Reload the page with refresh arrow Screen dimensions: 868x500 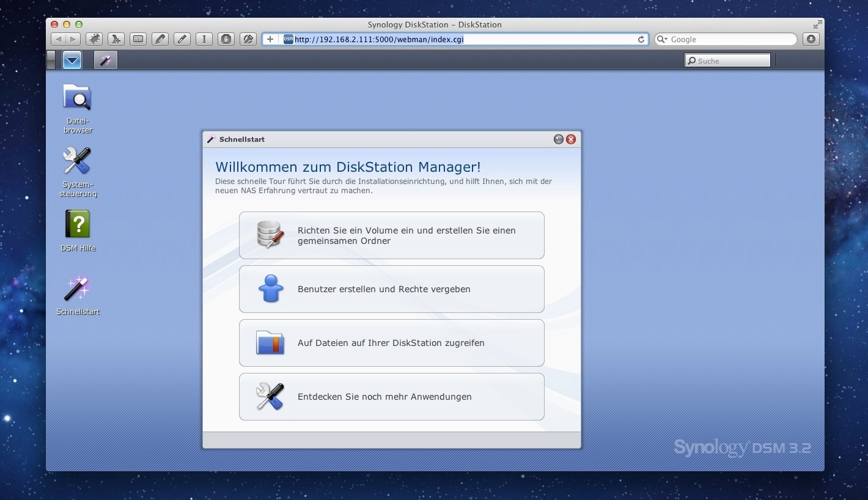pyautogui.click(x=641, y=39)
